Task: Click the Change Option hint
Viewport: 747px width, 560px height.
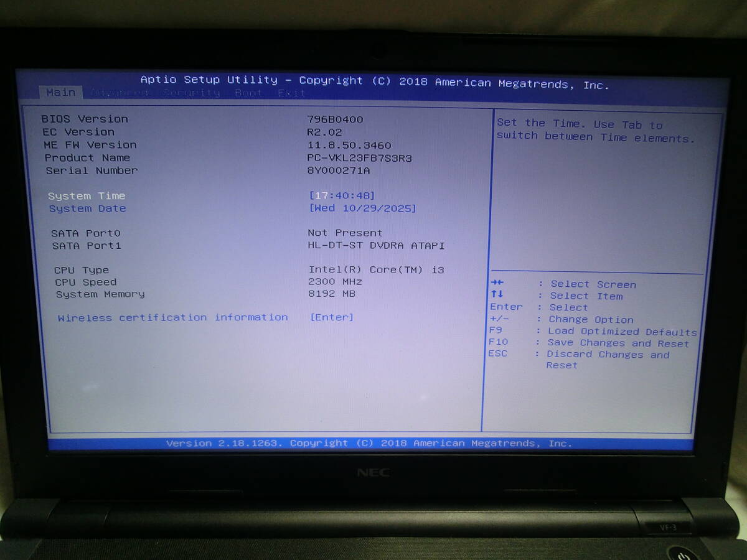Action: coord(591,320)
